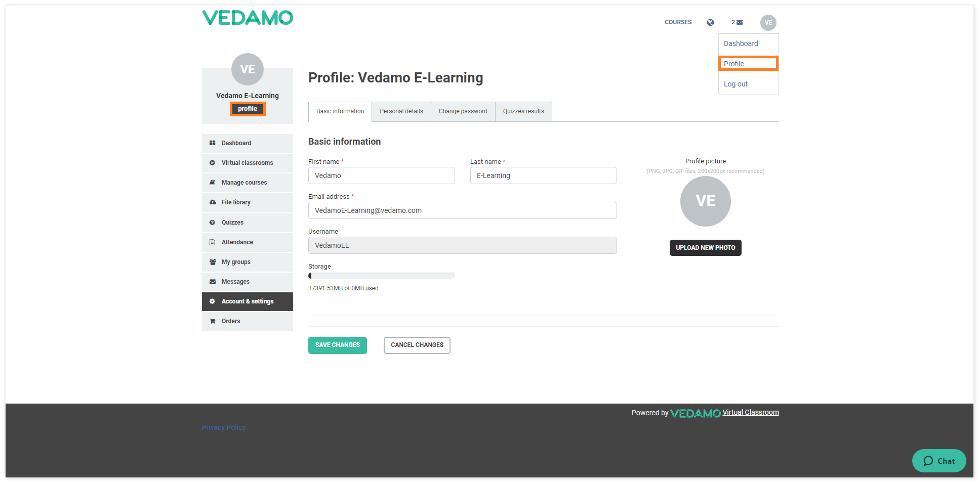The image size is (980, 484).
Task: Open File library sidebar label
Action: (236, 202)
